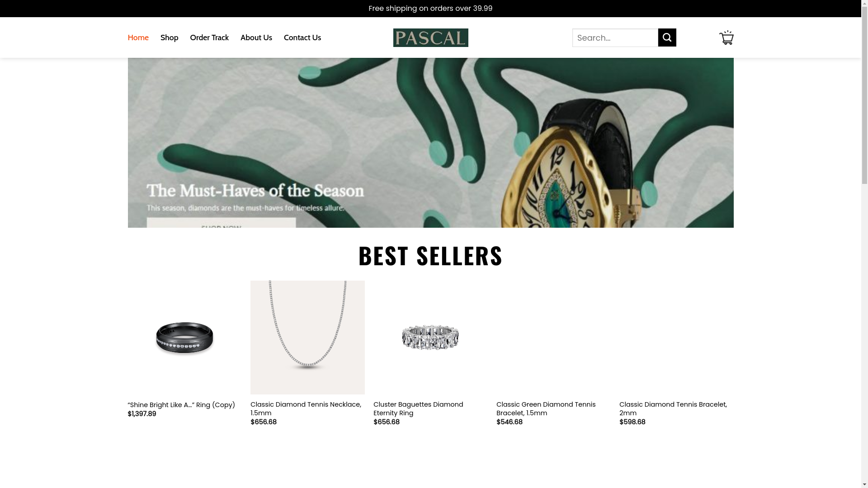Open the baguettes eternity ring image
The image size is (868, 488).
(430, 337)
